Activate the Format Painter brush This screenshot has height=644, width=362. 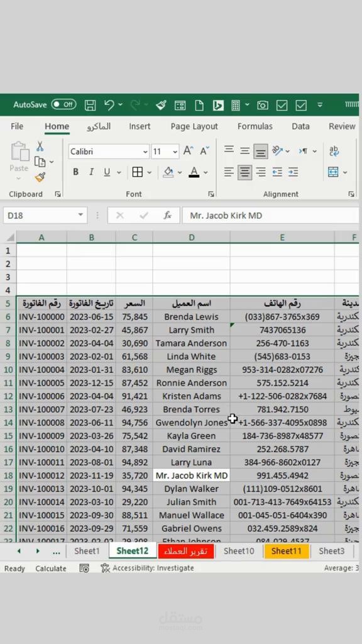point(40,177)
